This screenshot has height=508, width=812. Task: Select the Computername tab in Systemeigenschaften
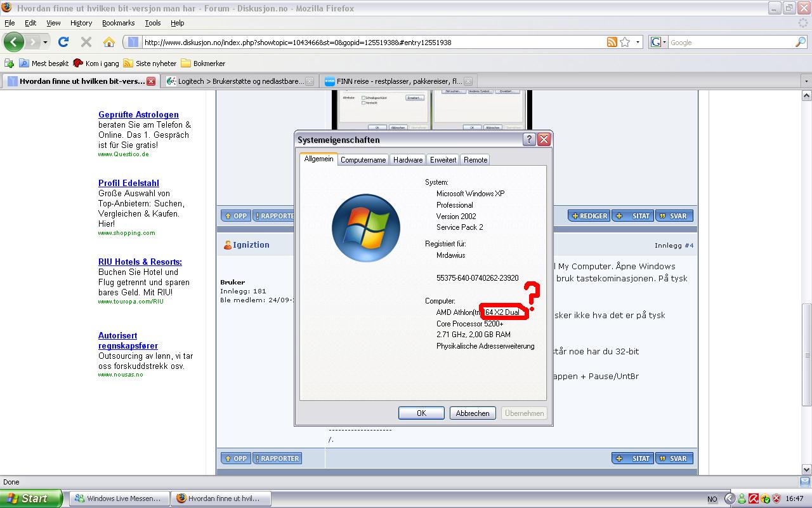363,160
